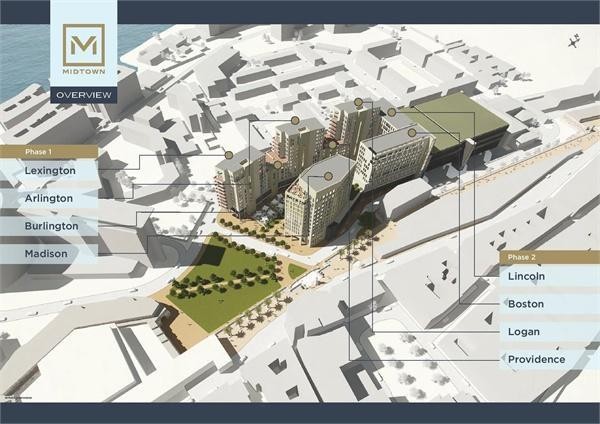This screenshot has width=600, height=424.
Task: Select the Logan building label
Action: click(523, 331)
